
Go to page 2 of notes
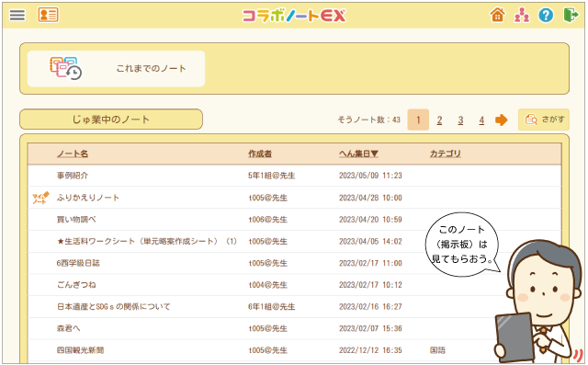(439, 120)
